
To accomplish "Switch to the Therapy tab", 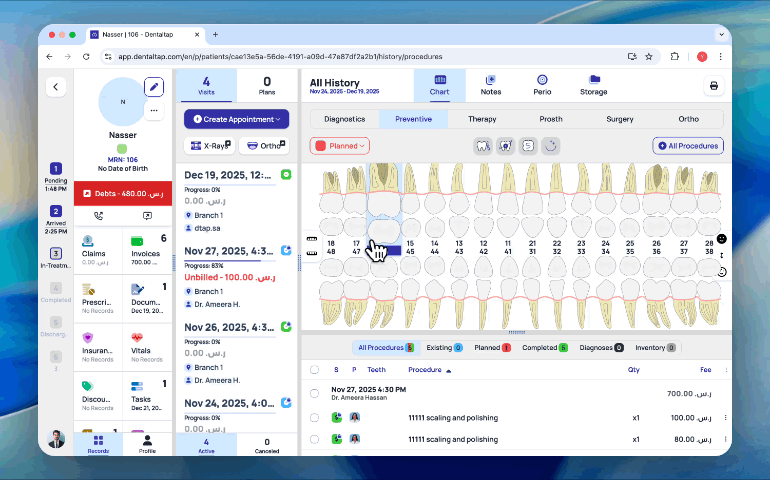I will [x=482, y=119].
